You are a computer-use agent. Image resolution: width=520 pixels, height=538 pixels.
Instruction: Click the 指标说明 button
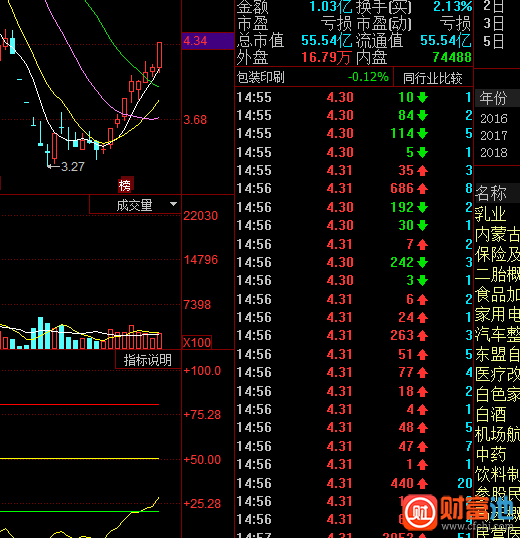point(148,360)
